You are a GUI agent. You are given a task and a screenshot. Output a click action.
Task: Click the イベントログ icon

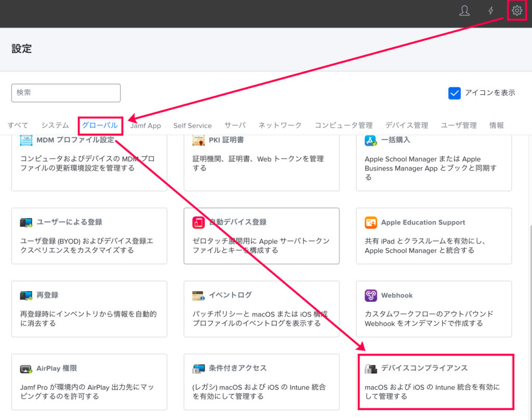(x=198, y=295)
